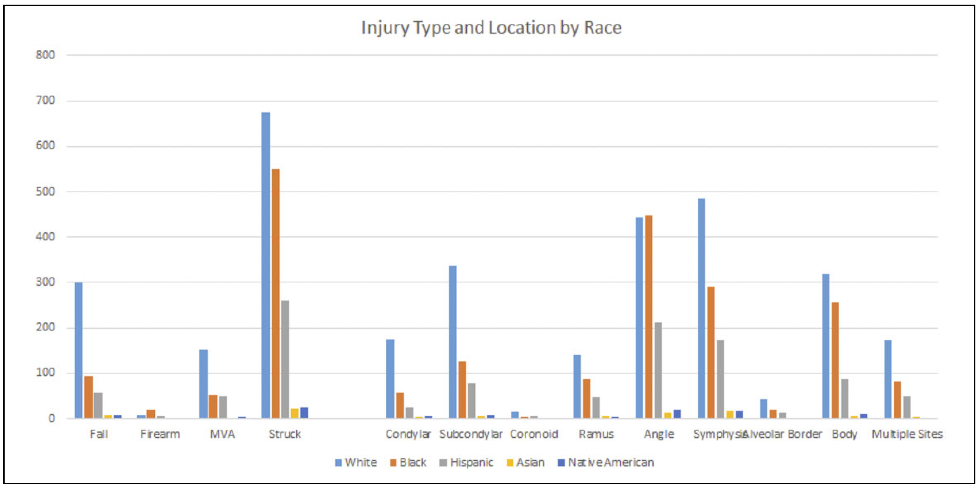This screenshot has height=489, width=980.
Task: Click the MVA axis category label
Action: click(x=222, y=434)
